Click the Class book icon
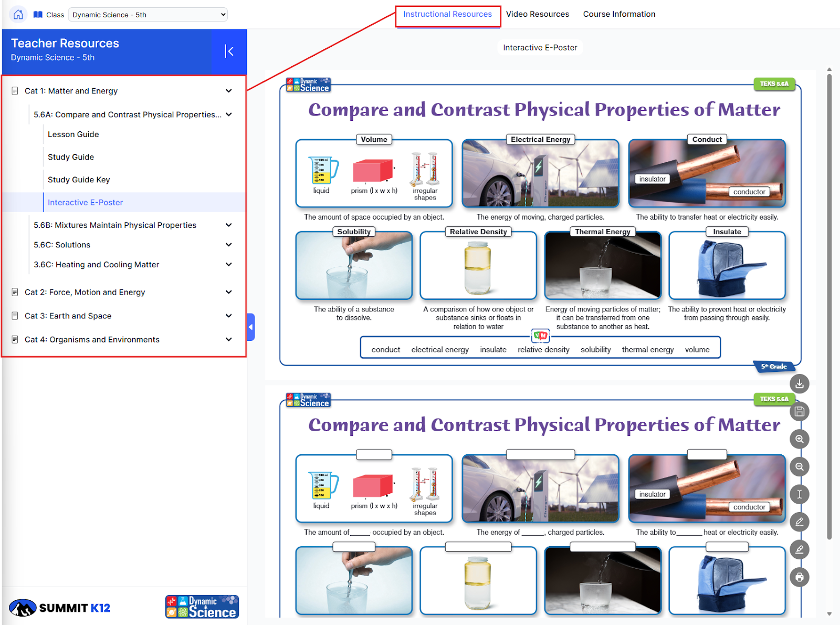This screenshot has width=840, height=625. point(38,15)
